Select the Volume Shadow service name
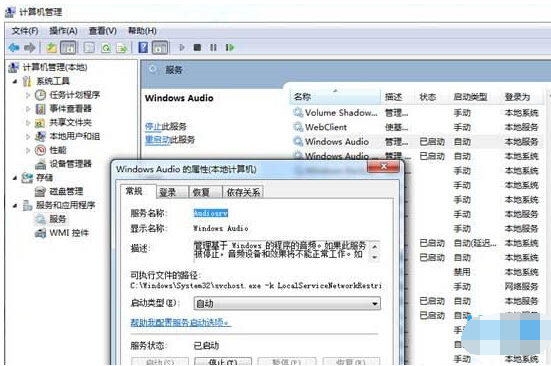Image resolution: width=551 pixels, height=366 pixels. (x=341, y=113)
